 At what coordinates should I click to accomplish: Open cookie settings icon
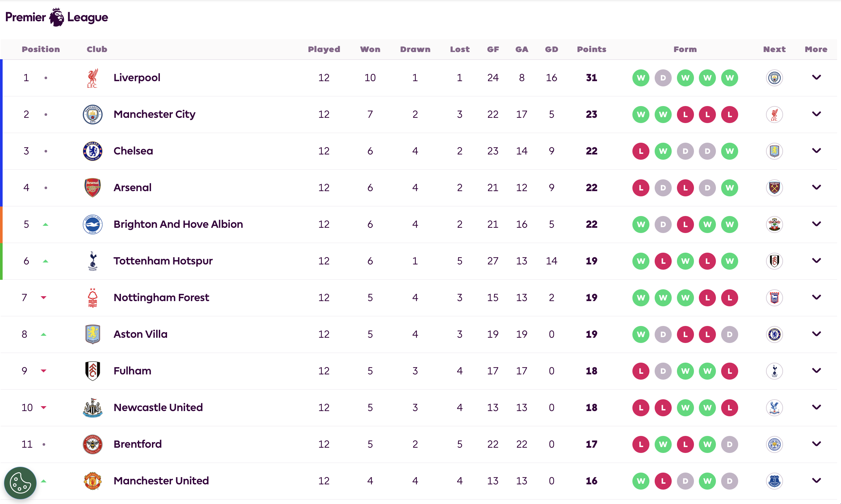point(20,483)
